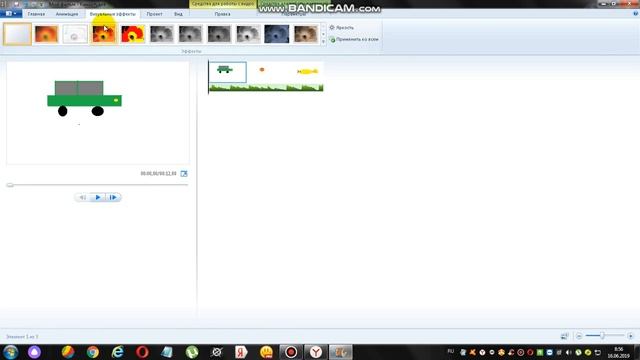Screen dimensions: 640x360
Task: Apply the soft orange flower effect
Action: point(46,34)
